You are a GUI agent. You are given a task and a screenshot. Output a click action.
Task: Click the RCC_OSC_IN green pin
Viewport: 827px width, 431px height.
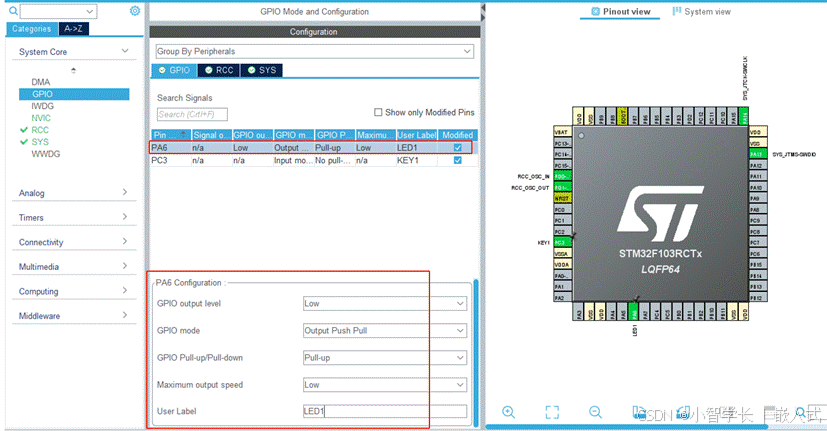coord(563,176)
